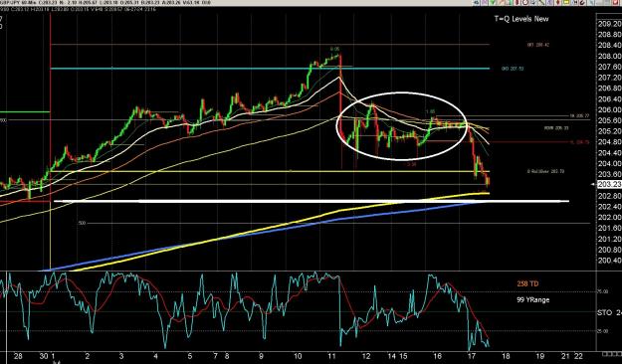Click date 10 on the time axis
622x364 pixels.
(298, 356)
